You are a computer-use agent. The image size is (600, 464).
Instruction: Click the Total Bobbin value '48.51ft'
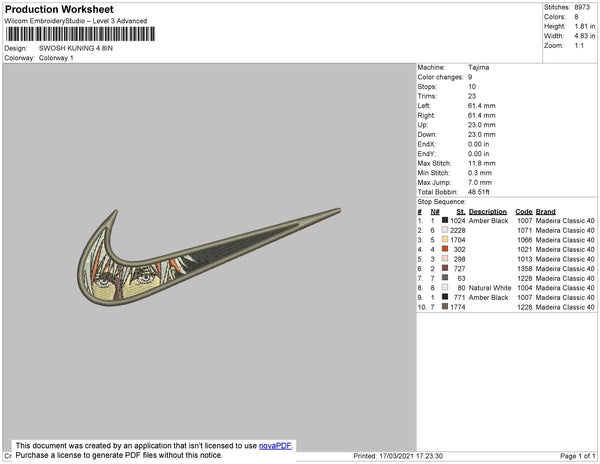(x=479, y=192)
